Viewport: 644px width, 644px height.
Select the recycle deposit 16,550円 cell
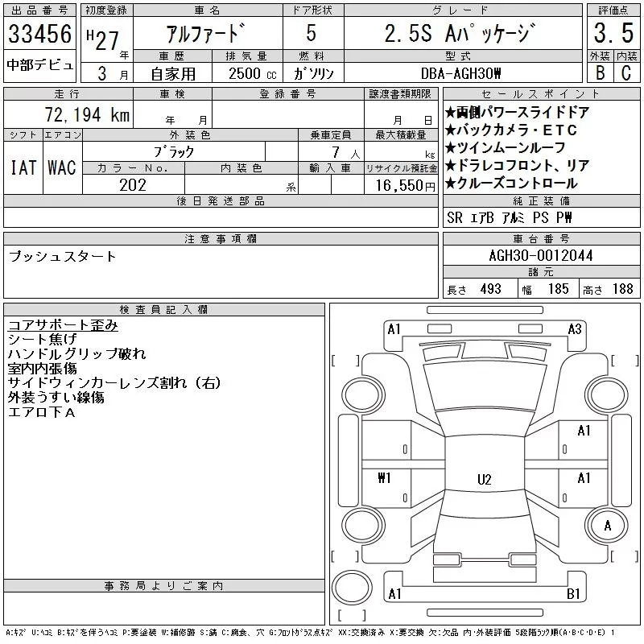point(401,185)
